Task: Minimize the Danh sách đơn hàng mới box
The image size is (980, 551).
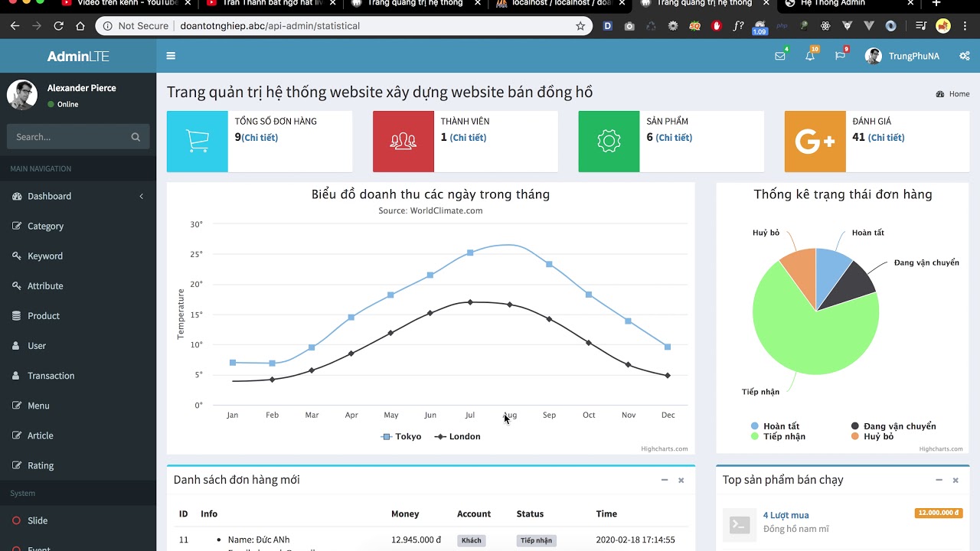Action: (x=665, y=480)
